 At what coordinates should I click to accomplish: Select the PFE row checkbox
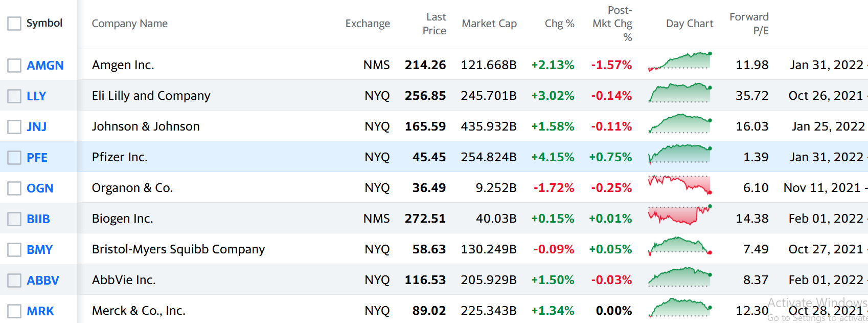[x=14, y=158]
